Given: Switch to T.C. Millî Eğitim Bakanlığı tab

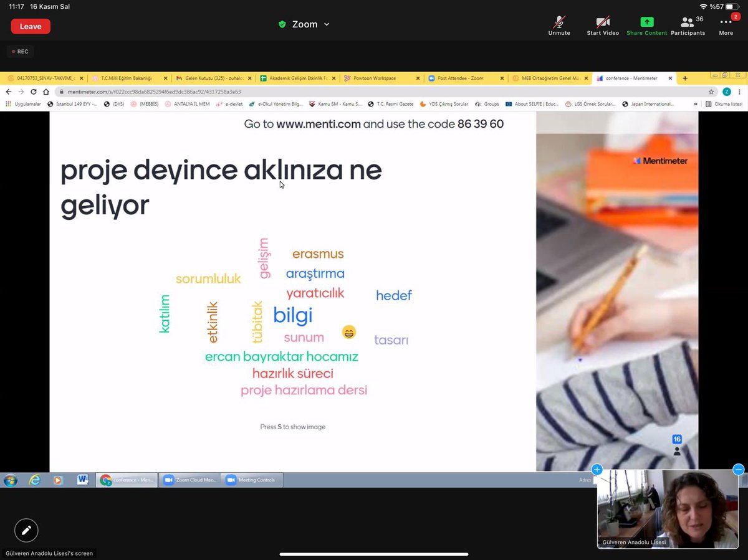Looking at the screenshot, I should pyautogui.click(x=127, y=78).
